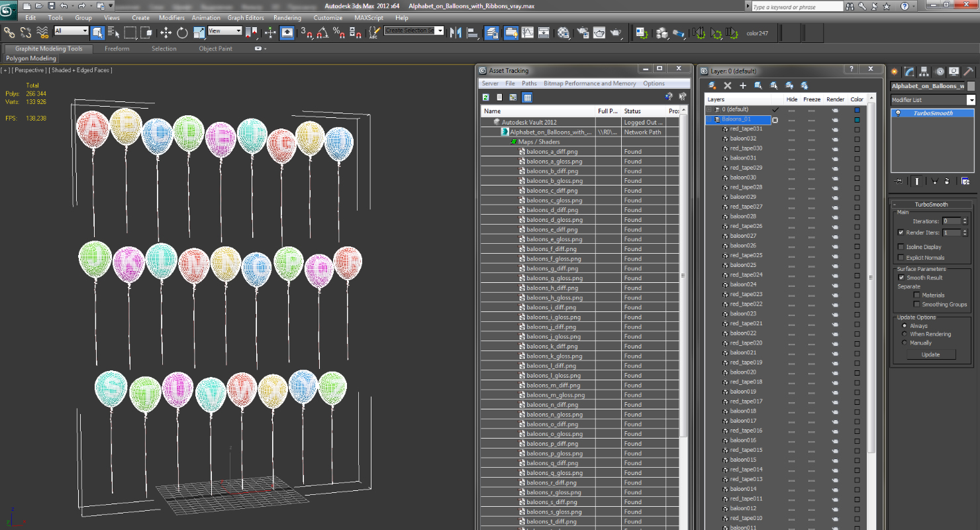Switch to the Object Paint ribbon tab

pyautogui.click(x=216, y=48)
